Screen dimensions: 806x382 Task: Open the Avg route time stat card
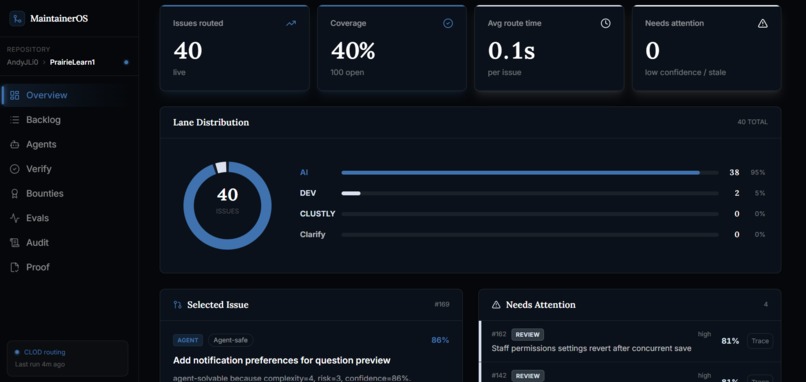[549, 48]
